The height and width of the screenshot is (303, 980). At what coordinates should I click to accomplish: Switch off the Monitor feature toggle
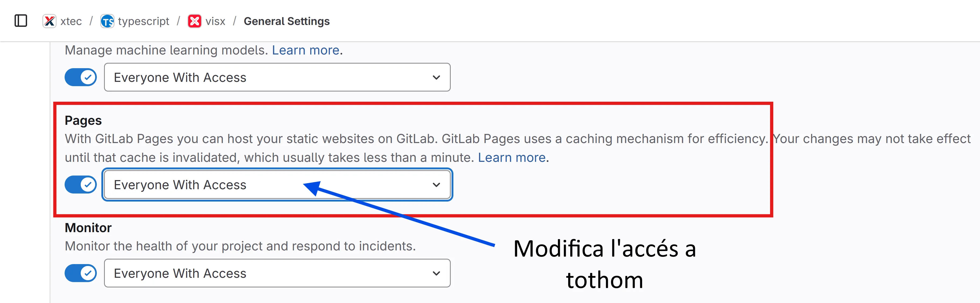point(81,273)
